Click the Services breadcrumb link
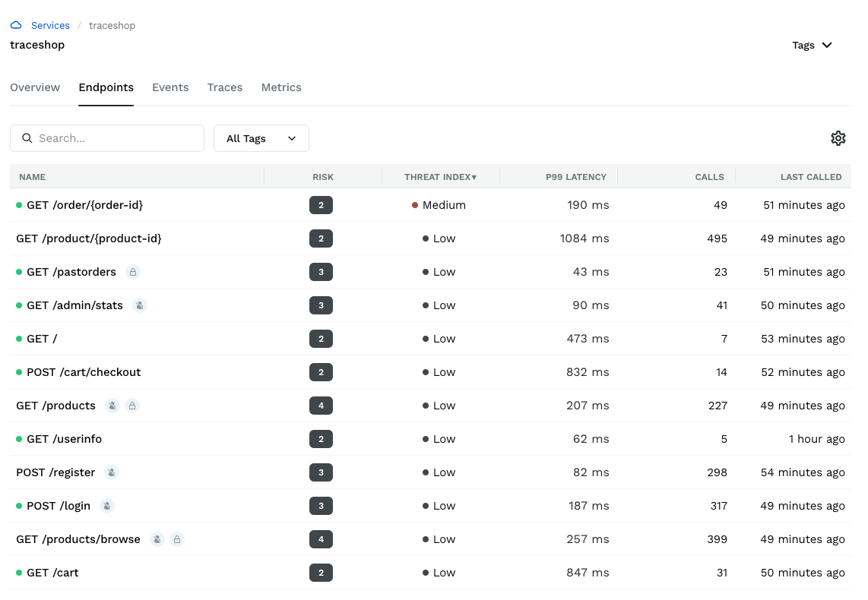Viewport: 868px width, 600px height. 50,26
